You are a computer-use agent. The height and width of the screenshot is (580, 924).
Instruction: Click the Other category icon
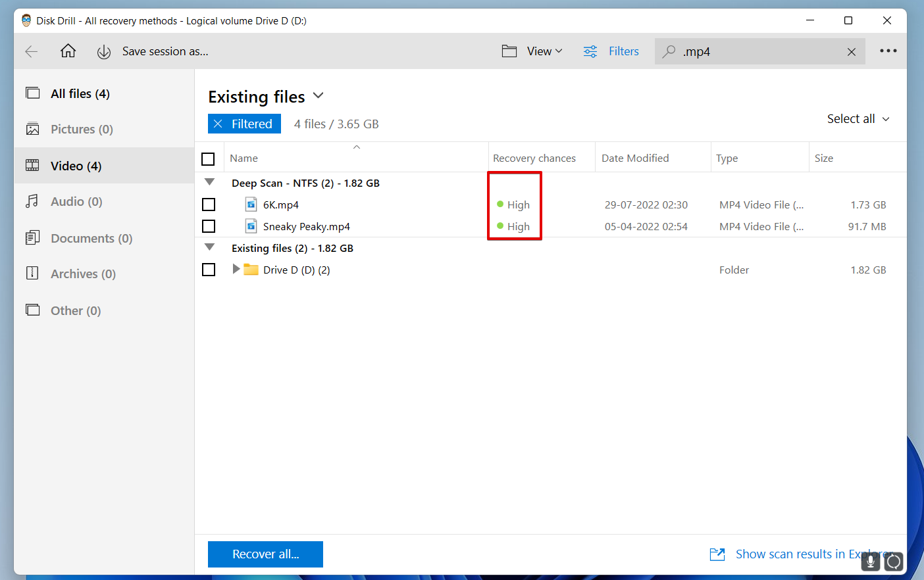click(x=33, y=310)
